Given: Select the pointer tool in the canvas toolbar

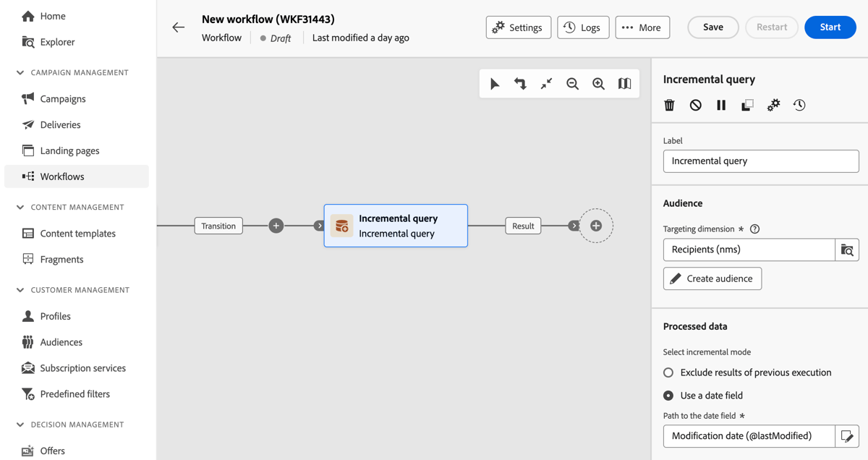Looking at the screenshot, I should point(495,83).
